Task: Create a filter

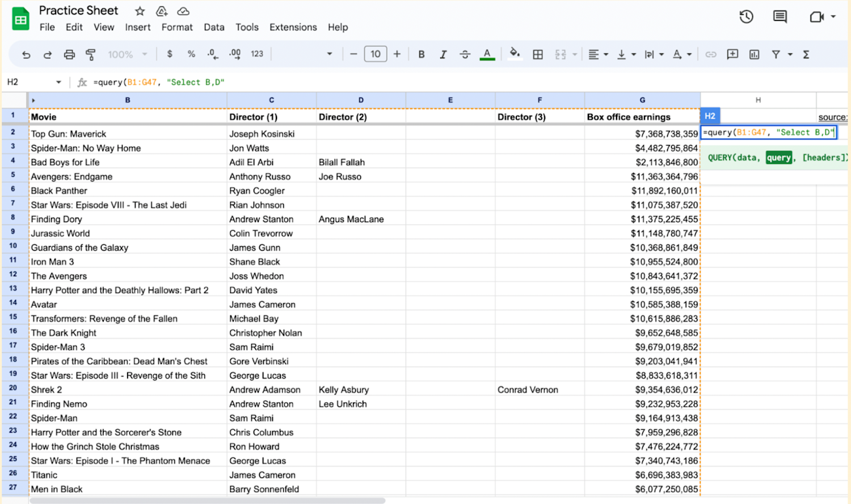Action: (x=776, y=54)
